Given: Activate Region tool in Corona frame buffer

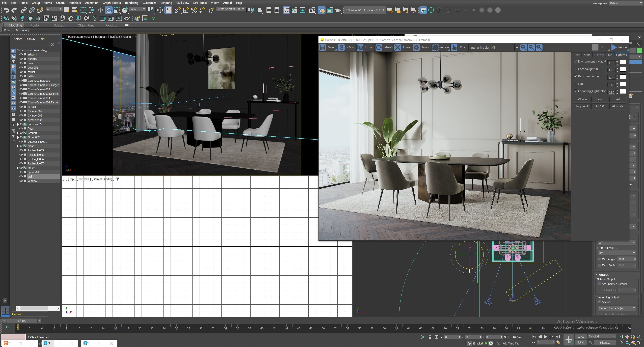Looking at the screenshot, I should [435, 47].
